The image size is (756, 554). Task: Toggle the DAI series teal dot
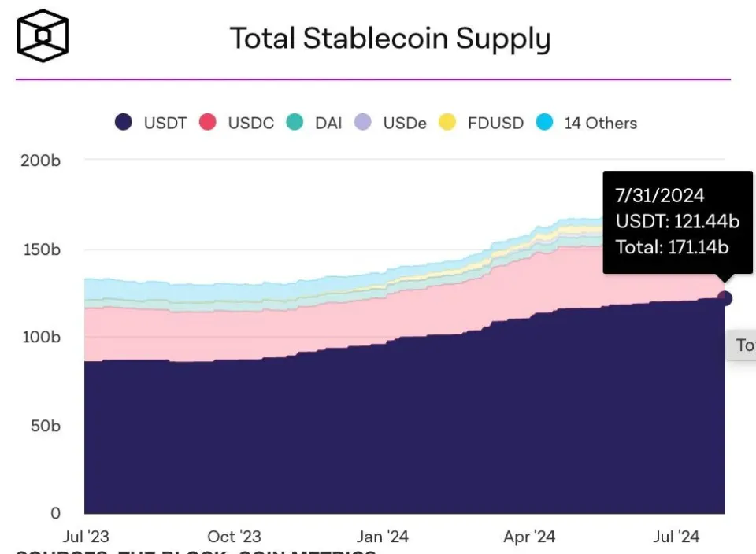[295, 122]
